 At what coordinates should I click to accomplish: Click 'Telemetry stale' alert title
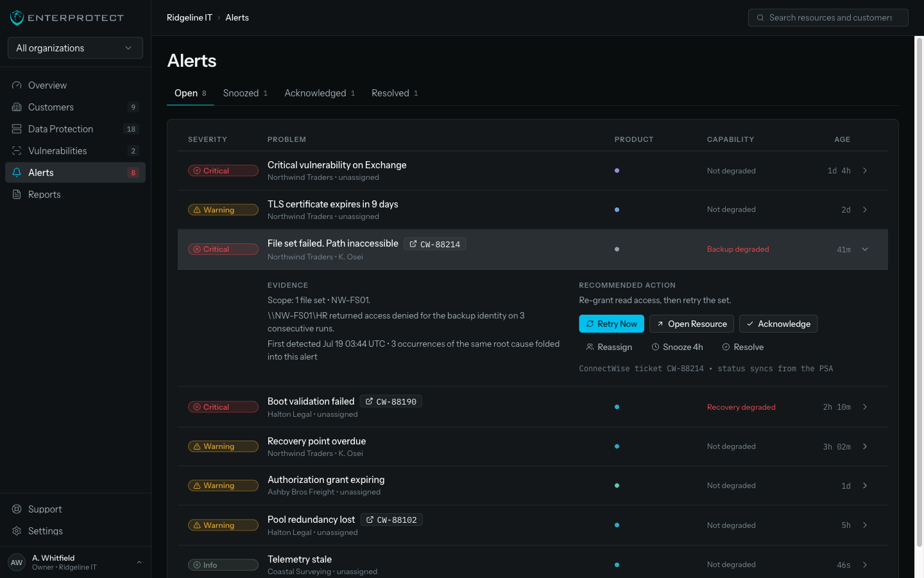point(300,559)
